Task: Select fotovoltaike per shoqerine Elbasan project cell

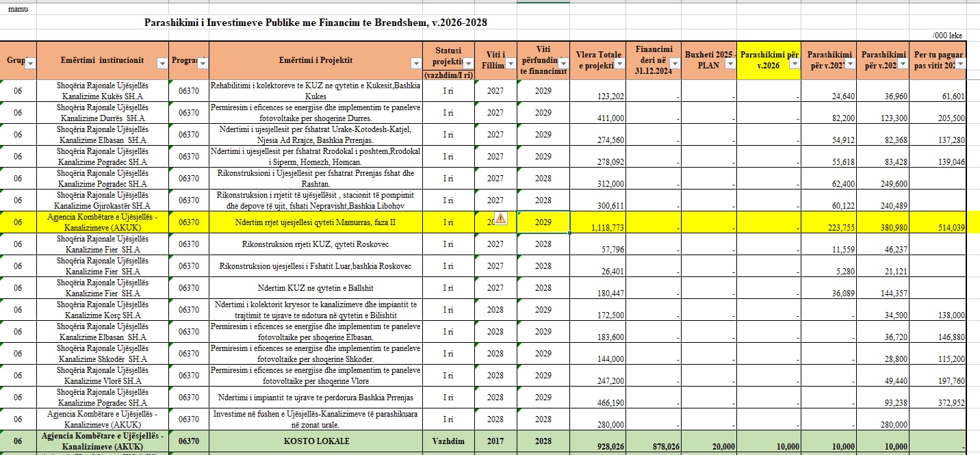Action: (x=315, y=331)
